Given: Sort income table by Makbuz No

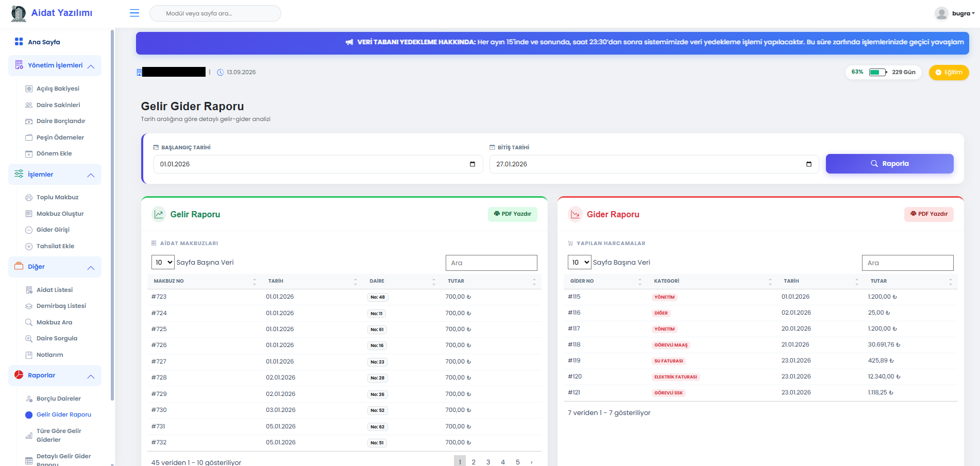Looking at the screenshot, I should point(254,281).
